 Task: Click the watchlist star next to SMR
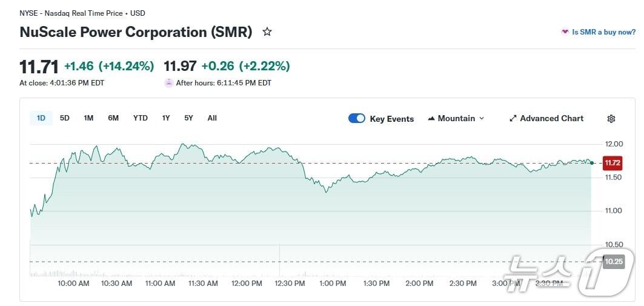coord(267,32)
